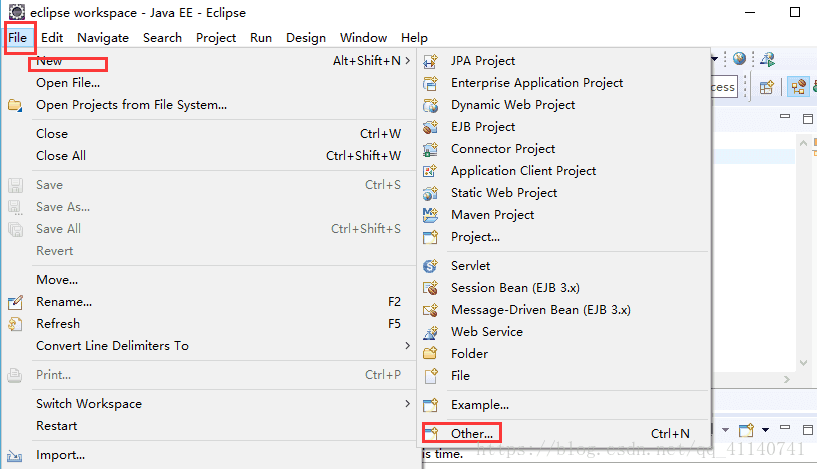Expand the New submenu arrow
This screenshot has height=469, width=817.
point(407,61)
